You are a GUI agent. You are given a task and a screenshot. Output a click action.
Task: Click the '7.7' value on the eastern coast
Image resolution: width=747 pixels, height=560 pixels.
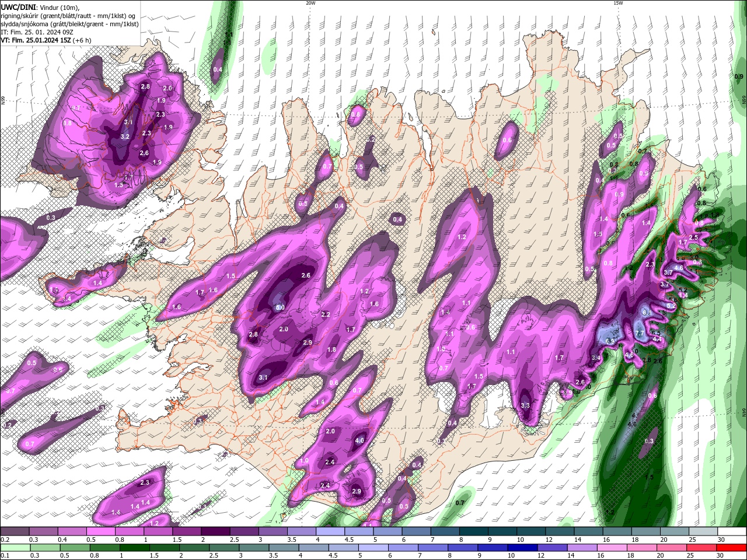[x=639, y=334]
